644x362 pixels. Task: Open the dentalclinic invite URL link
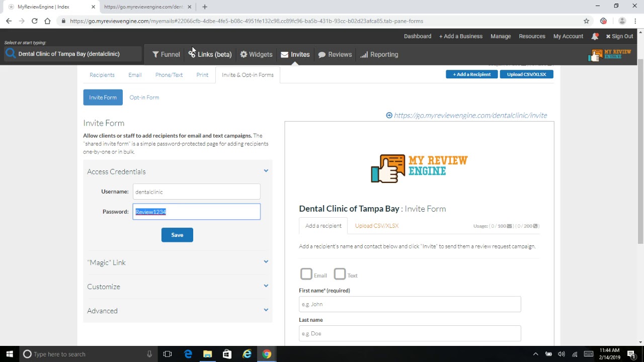[x=470, y=115]
